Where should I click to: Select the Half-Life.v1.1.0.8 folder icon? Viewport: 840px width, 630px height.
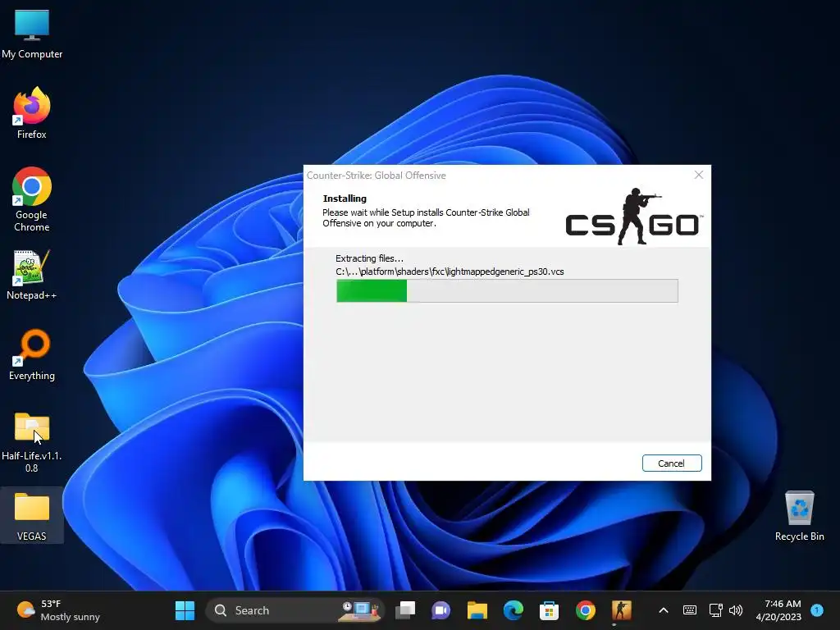coord(32,442)
